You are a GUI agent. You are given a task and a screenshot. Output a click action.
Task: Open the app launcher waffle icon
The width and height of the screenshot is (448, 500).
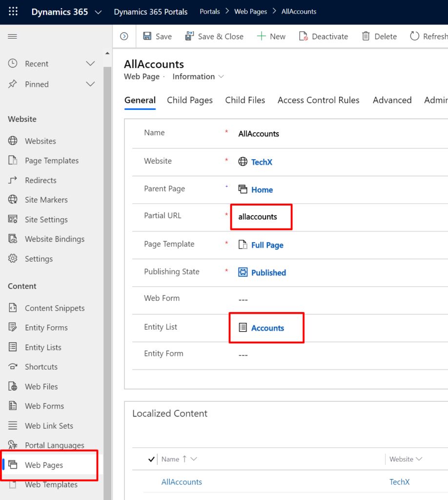(13, 12)
